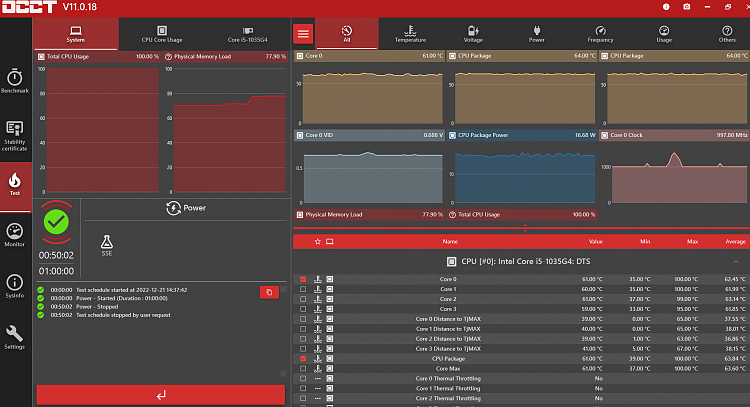Check the Core 1 sensor checkbox

click(303, 289)
